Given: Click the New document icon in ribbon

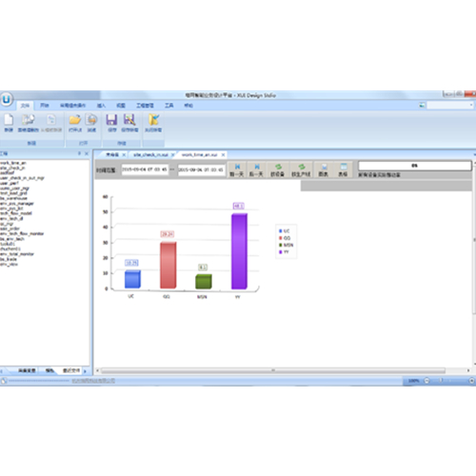Looking at the screenshot, I should point(9,120).
